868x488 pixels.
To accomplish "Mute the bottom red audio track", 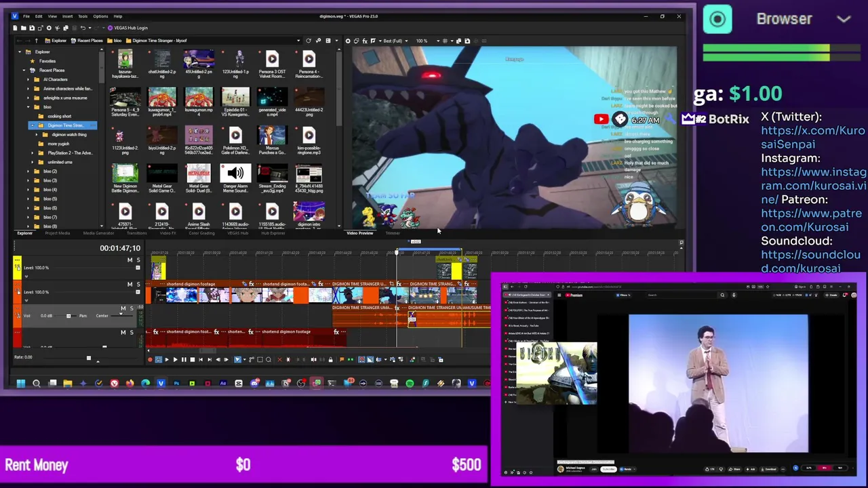I will pos(123,332).
